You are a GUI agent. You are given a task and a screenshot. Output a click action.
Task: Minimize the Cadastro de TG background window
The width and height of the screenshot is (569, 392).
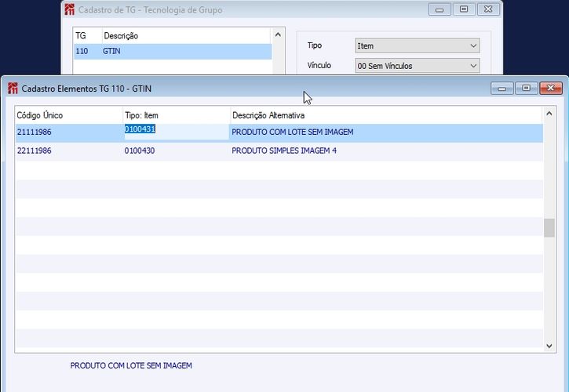coord(440,9)
